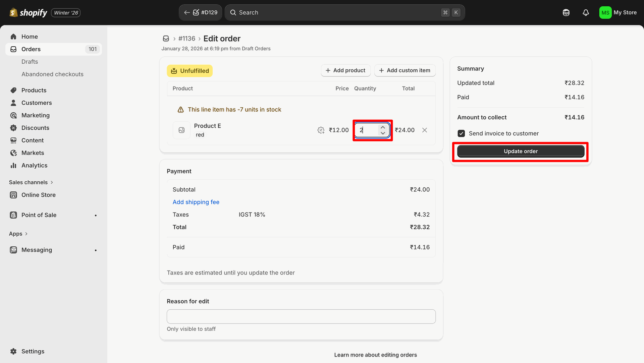Click the Reason for edit text field
This screenshot has width=644, height=363.
click(x=301, y=316)
